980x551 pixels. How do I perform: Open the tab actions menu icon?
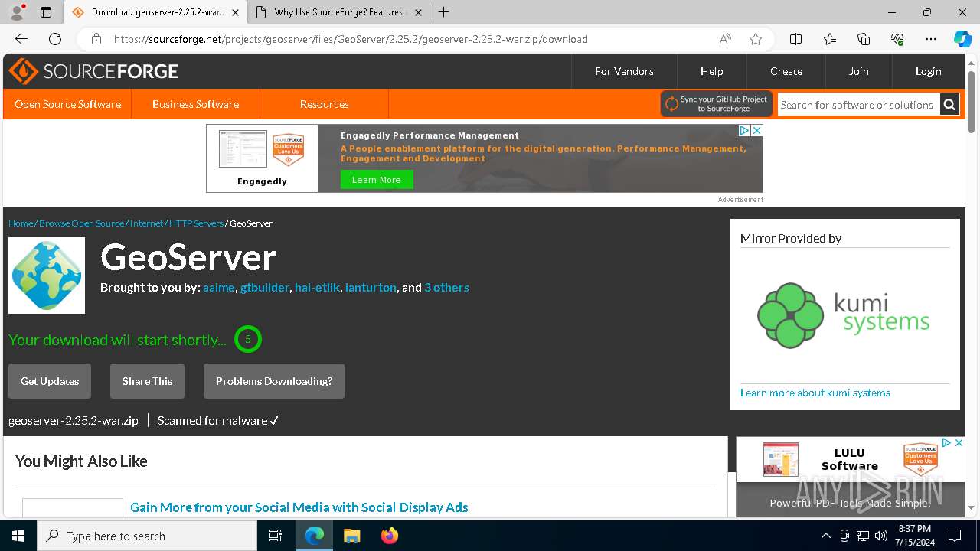[x=46, y=12]
